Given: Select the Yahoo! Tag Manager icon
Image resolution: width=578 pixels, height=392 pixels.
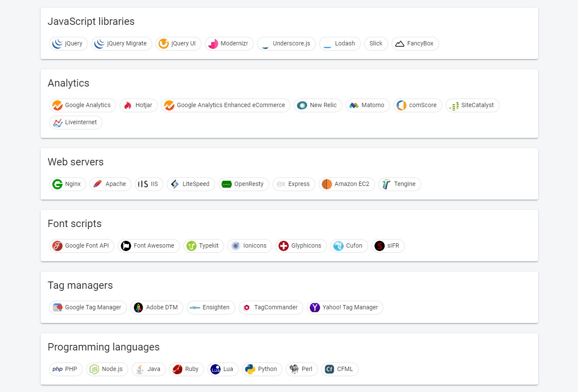Looking at the screenshot, I should tap(315, 307).
